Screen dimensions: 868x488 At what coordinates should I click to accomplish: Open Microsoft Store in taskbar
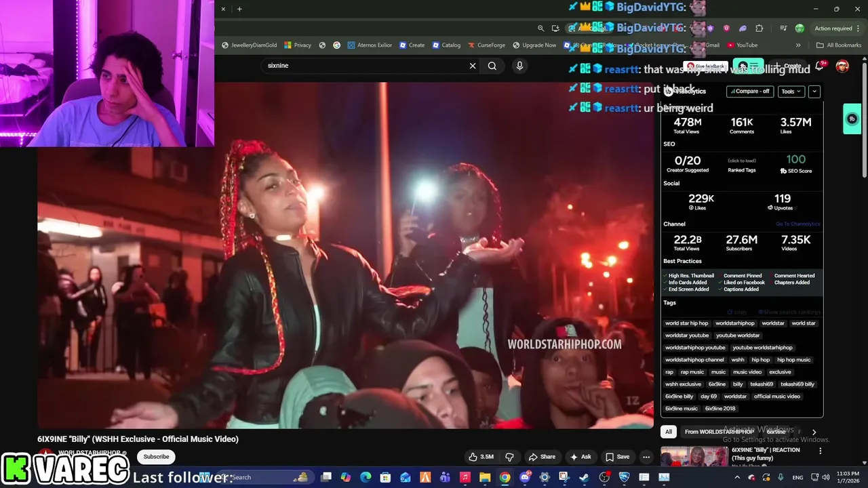(x=385, y=477)
